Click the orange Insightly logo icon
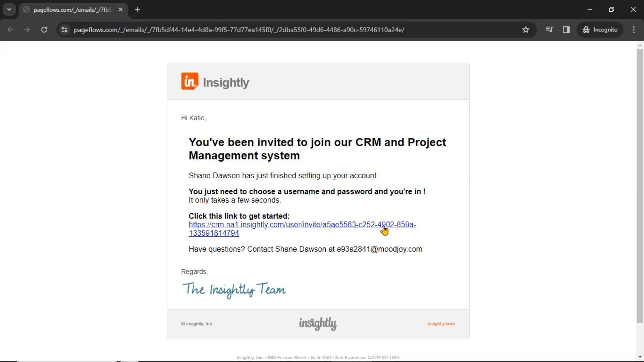The image size is (644, 362). pos(190,81)
